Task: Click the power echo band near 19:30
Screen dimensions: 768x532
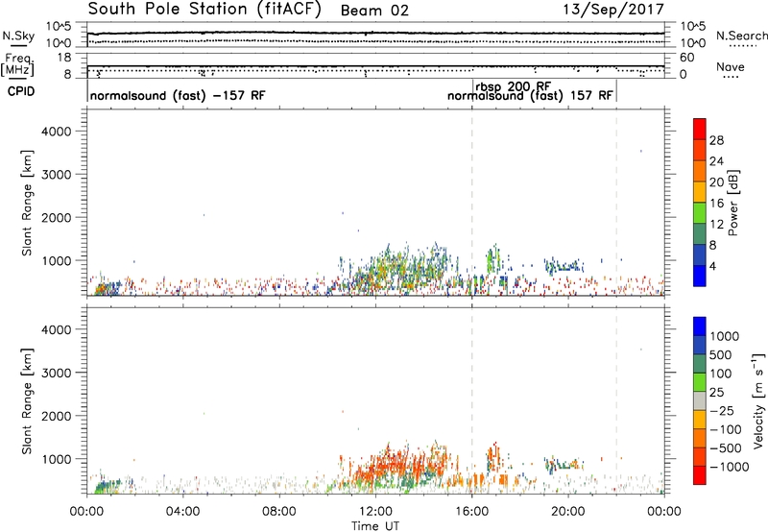Action: (564, 266)
